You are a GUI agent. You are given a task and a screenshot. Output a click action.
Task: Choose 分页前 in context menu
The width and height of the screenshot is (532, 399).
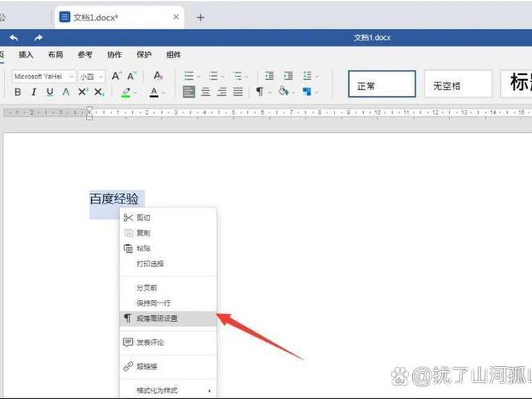[168, 288]
